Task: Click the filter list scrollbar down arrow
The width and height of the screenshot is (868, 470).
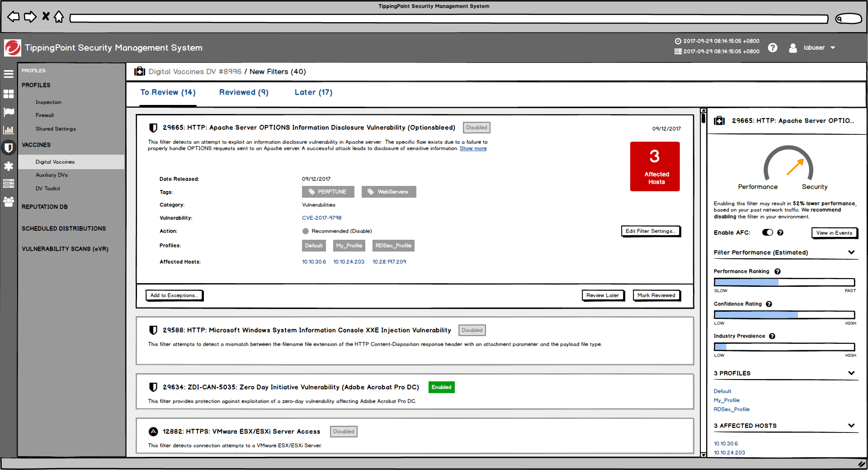Action: tap(703, 455)
